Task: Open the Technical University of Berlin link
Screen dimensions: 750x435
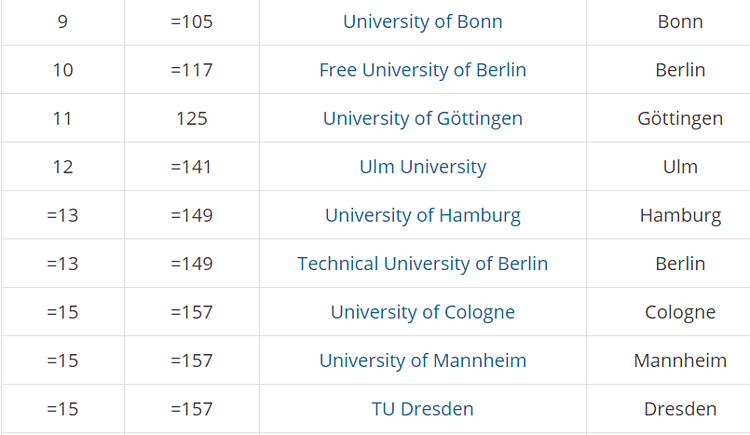Action: click(422, 264)
